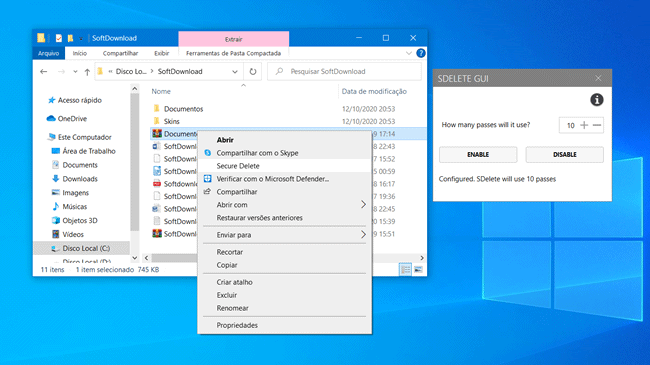
Task: Open Vídeos in the navigation pane
Action: 73,234
